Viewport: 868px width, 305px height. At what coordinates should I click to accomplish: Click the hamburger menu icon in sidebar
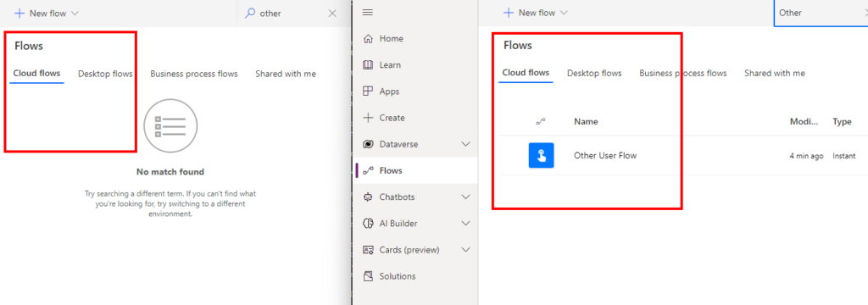[x=368, y=12]
